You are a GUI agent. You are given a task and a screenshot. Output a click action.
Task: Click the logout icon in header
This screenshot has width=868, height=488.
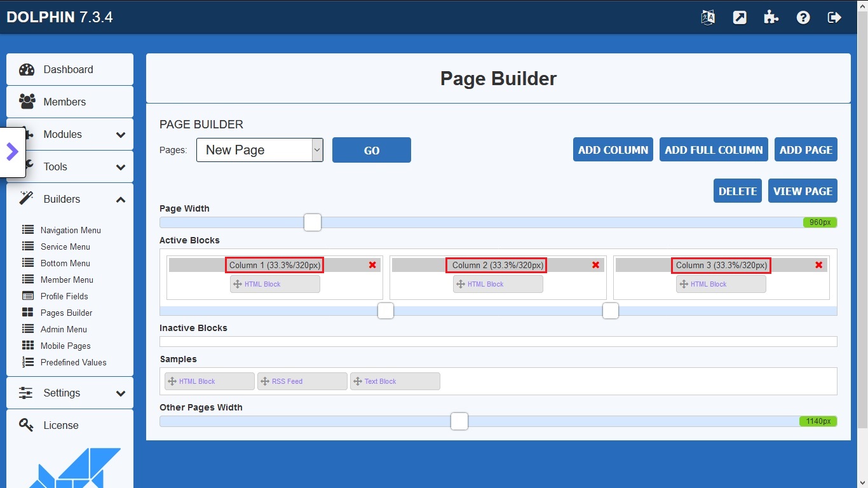(834, 17)
